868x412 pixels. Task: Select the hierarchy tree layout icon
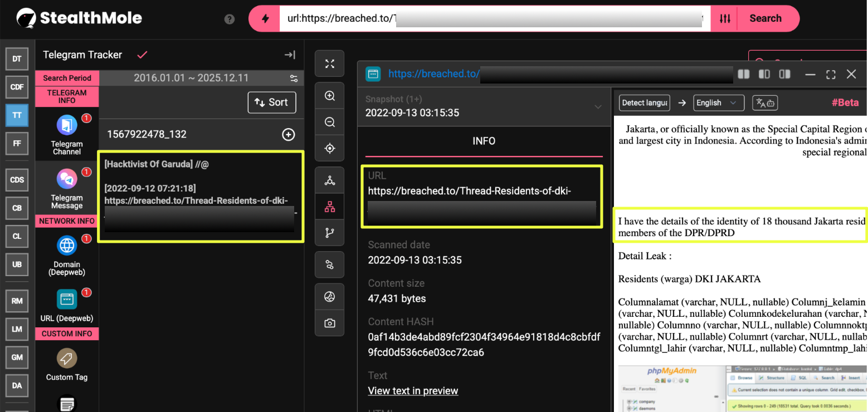(x=330, y=207)
